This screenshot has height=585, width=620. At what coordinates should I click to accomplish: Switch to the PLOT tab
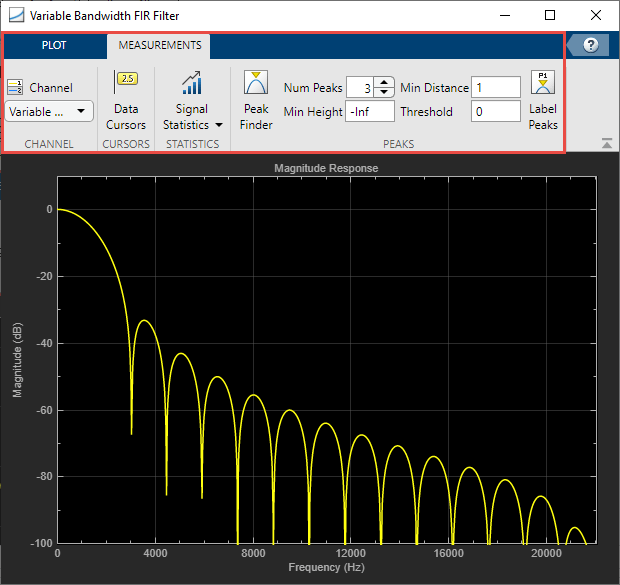[x=54, y=45]
